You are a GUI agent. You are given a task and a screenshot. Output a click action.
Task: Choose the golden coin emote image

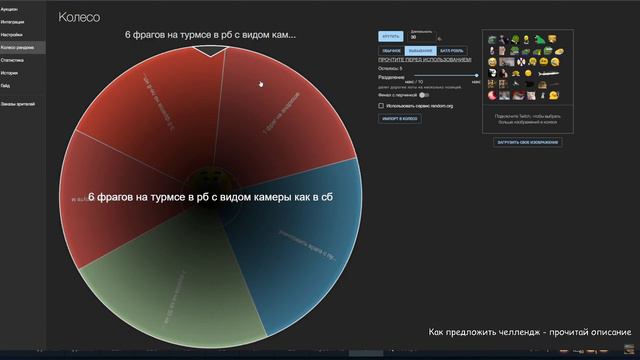click(559, 51)
